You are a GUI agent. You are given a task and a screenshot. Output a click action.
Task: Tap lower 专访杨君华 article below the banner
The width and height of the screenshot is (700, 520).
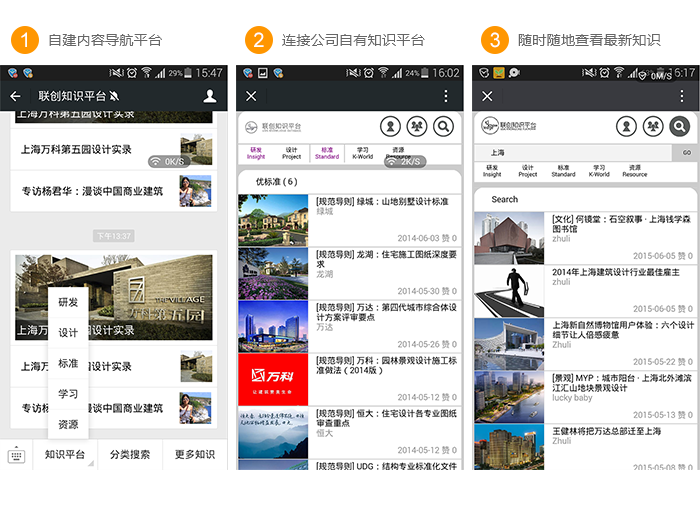(114, 408)
